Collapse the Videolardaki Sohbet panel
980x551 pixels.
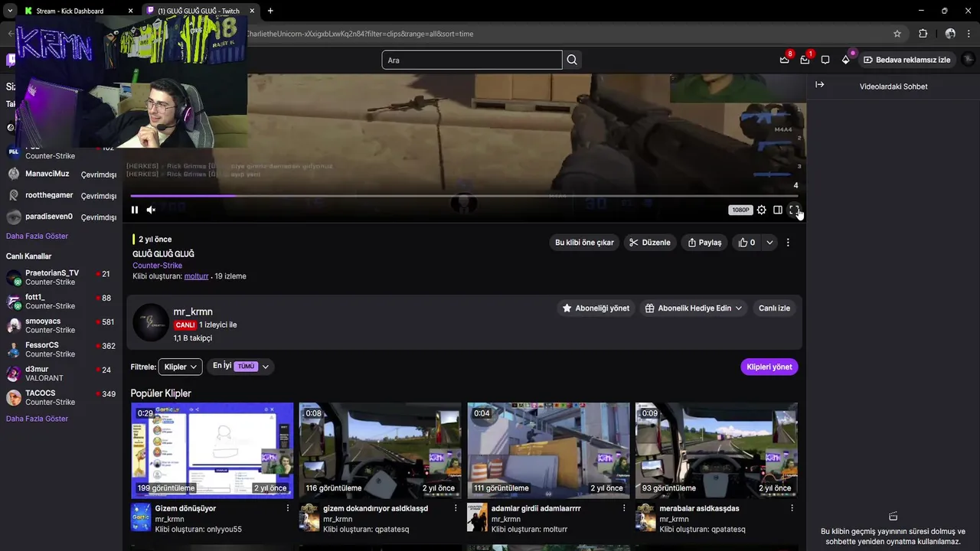click(x=819, y=85)
